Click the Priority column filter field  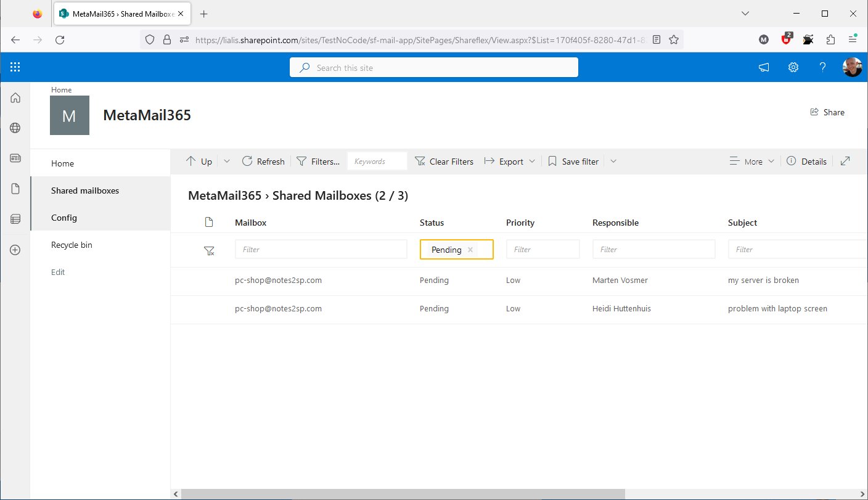coord(543,250)
